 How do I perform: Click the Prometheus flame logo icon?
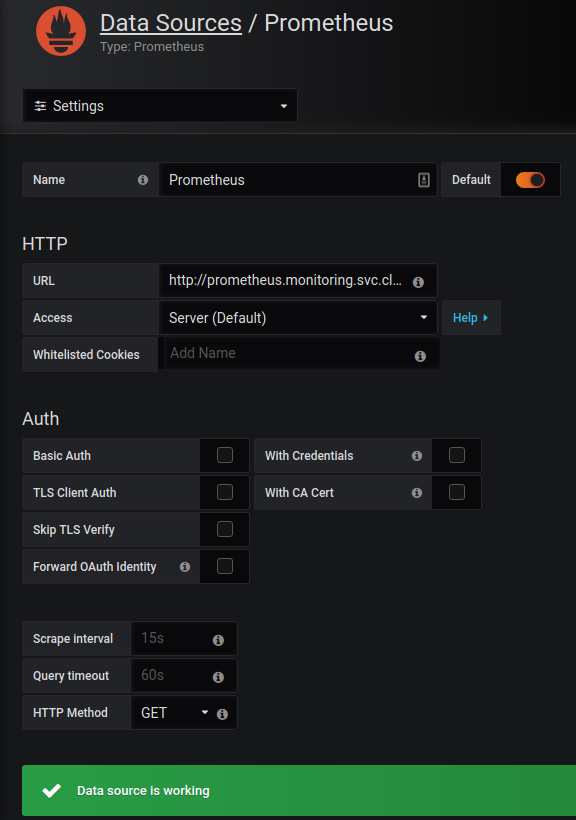(x=61, y=31)
